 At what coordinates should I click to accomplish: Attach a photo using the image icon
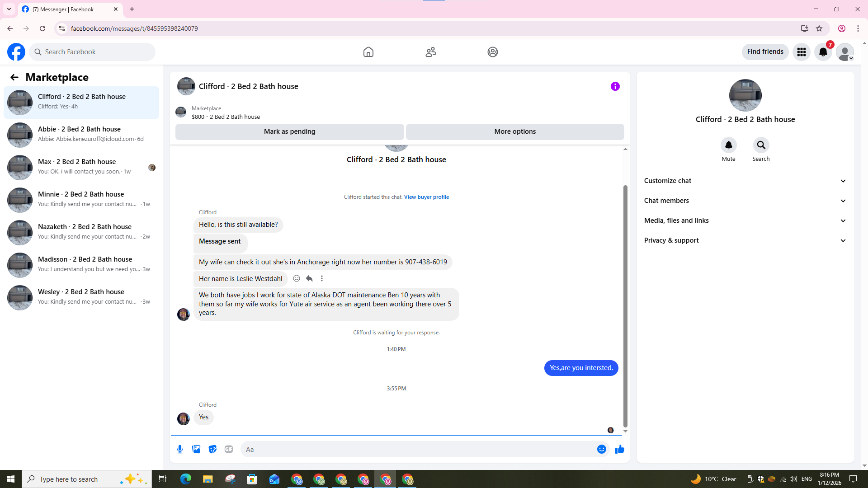196,449
